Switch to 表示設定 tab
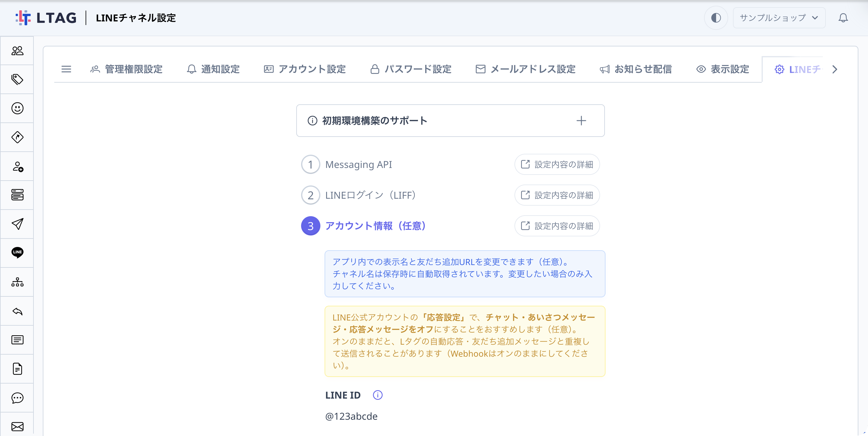The width and height of the screenshot is (868, 436). 722,69
